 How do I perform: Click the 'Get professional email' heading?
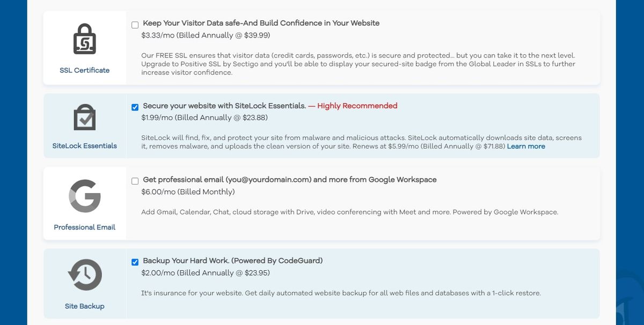tap(289, 180)
